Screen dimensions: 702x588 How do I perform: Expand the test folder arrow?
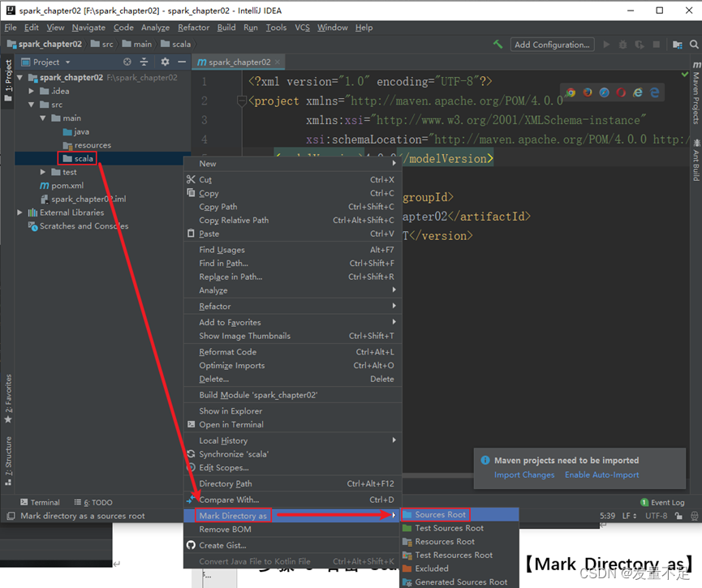(x=42, y=172)
